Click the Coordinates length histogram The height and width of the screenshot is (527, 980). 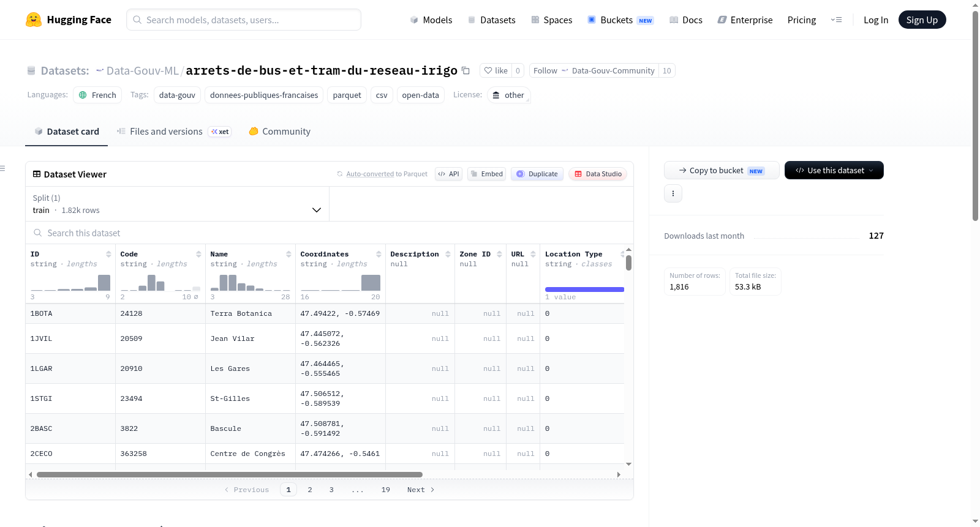[341, 283]
